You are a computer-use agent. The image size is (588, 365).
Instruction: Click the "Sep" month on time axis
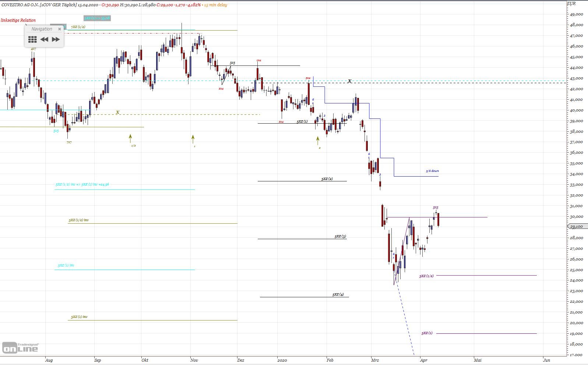tap(98, 360)
